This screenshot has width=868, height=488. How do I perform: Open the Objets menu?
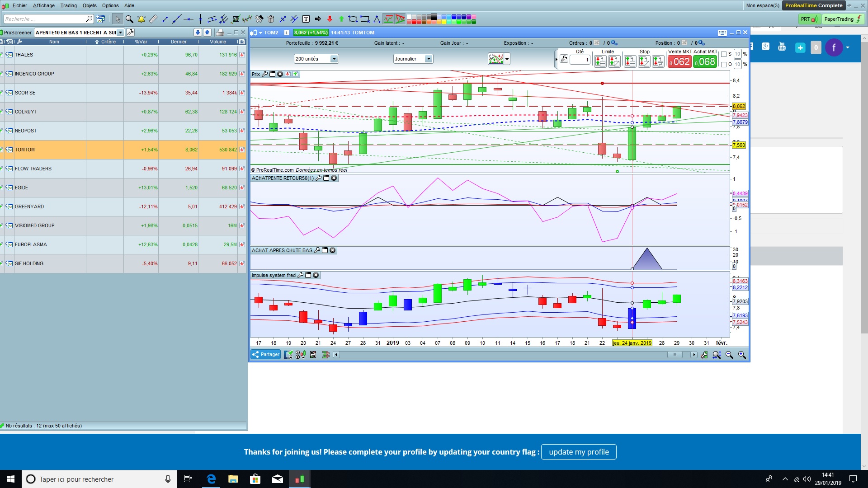click(90, 5)
